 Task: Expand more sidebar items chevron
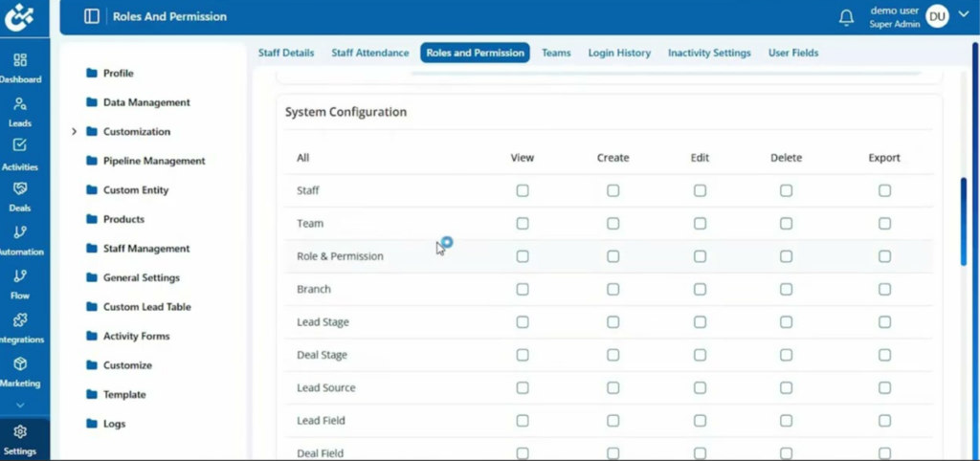pos(20,405)
